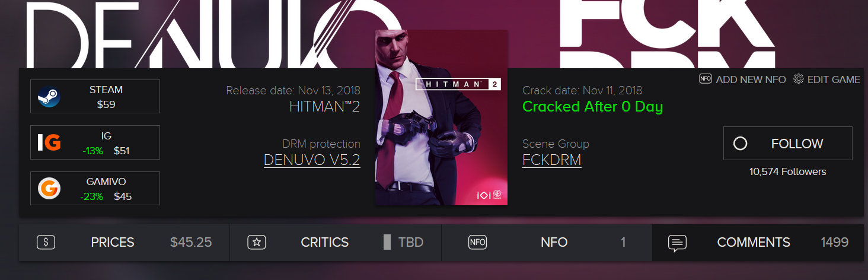Viewport: 868px width, 280px height.
Task: Click the Steam logo icon
Action: tap(49, 97)
